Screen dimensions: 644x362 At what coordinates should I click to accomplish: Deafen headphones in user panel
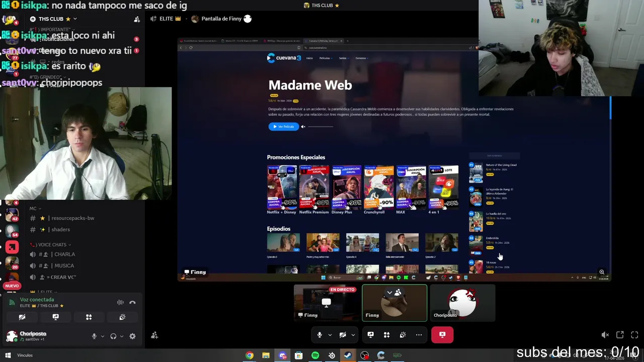113,336
